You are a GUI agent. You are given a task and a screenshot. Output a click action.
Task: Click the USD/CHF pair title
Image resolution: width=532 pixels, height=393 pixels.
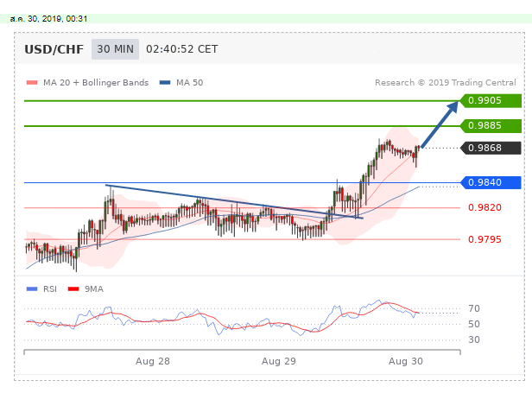54,49
